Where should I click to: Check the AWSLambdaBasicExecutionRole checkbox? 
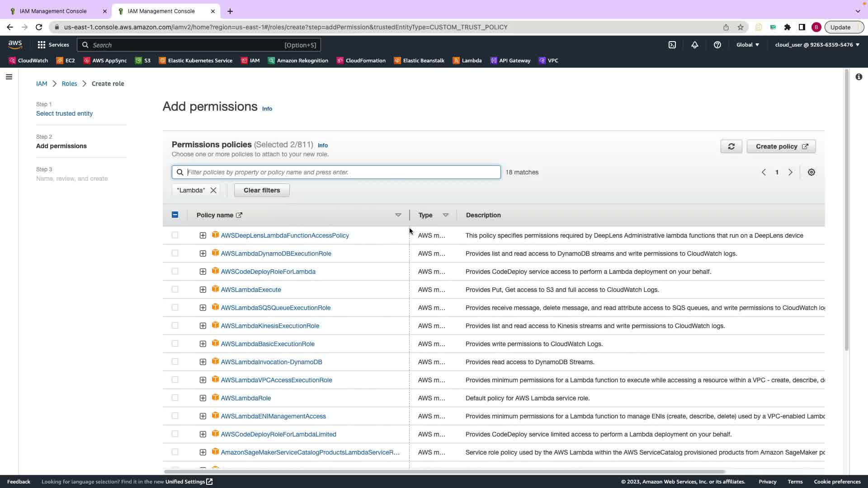point(175,344)
